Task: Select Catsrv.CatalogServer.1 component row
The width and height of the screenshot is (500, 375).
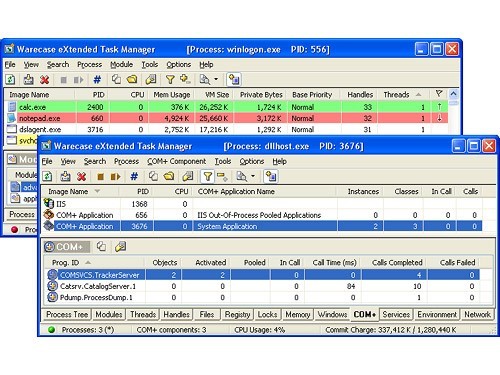Action: pos(262,286)
